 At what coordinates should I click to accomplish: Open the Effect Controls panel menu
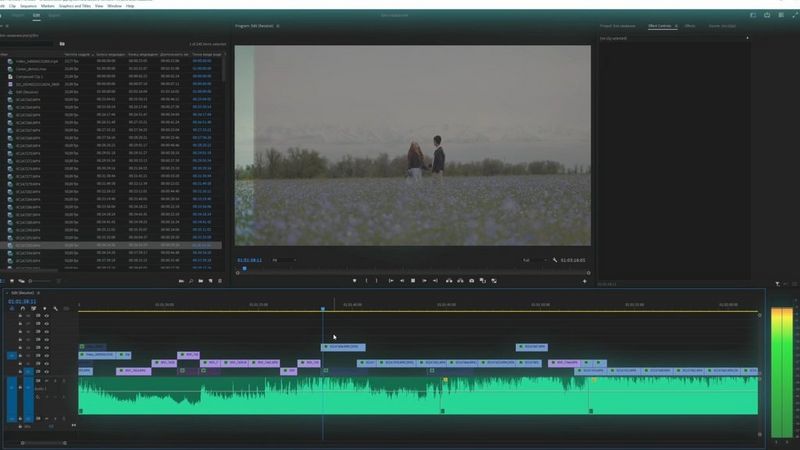(677, 25)
